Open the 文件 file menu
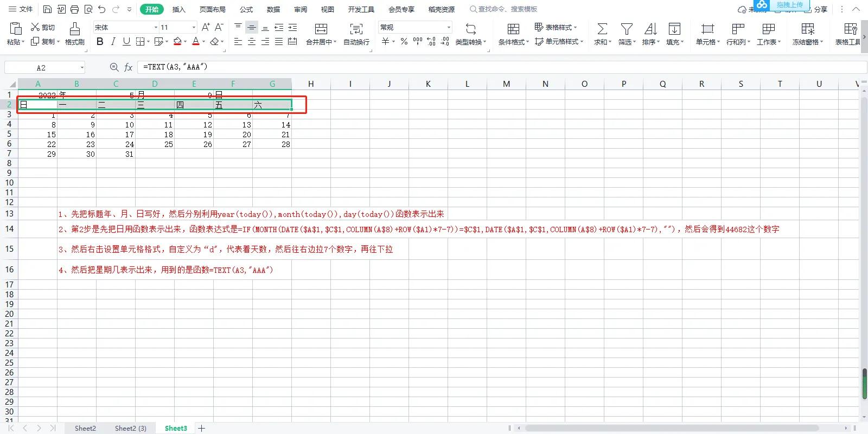Image resolution: width=868 pixels, height=434 pixels. coord(21,9)
